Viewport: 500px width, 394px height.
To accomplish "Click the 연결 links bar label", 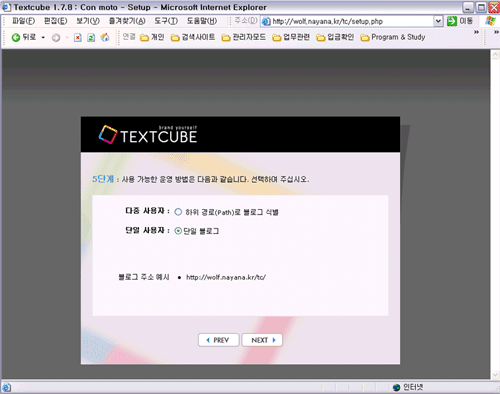I will tap(129, 37).
